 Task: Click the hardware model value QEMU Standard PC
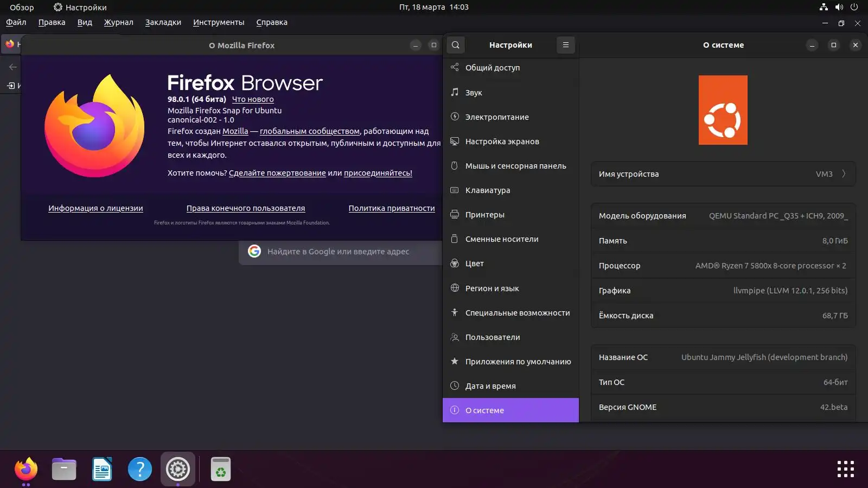[778, 216]
